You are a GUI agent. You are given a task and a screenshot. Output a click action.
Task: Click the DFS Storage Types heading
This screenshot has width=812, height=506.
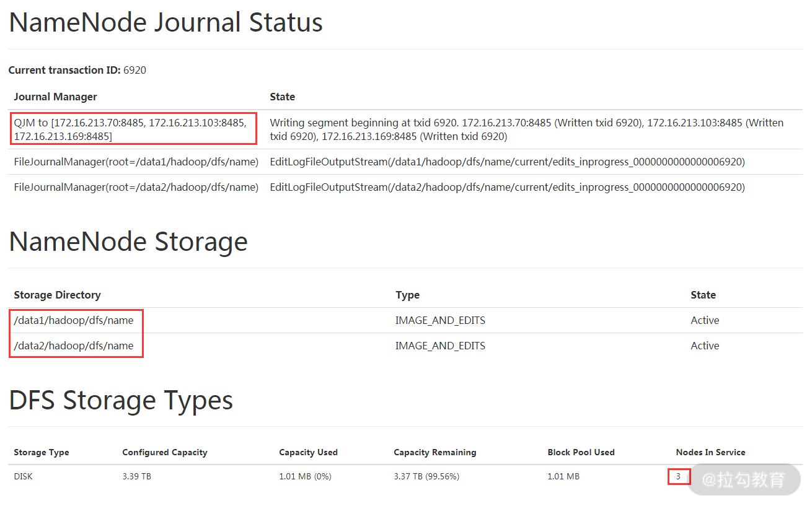pos(121,400)
